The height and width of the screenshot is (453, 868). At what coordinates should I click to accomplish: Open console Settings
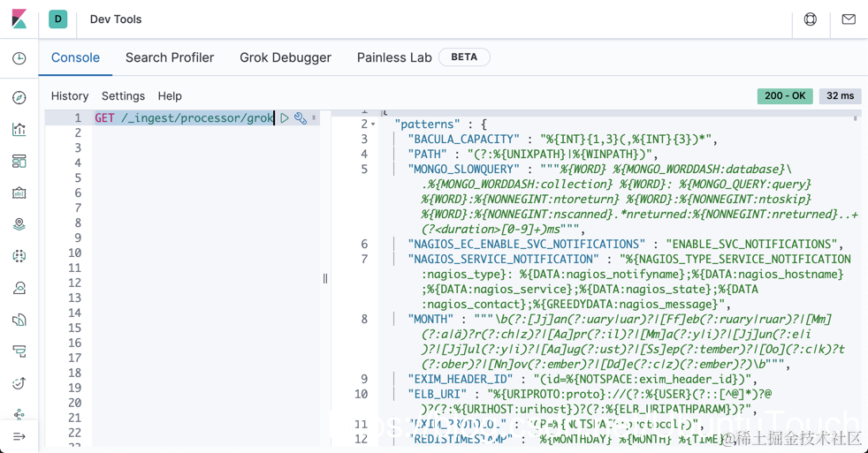[123, 96]
